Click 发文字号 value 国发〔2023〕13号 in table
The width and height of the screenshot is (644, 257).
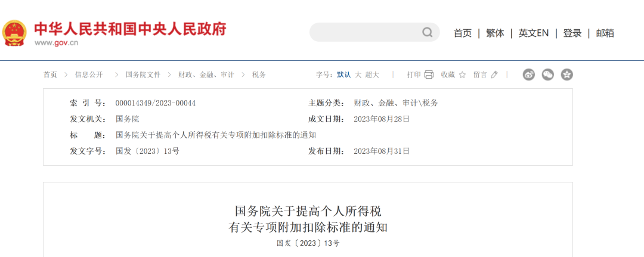tap(147, 151)
